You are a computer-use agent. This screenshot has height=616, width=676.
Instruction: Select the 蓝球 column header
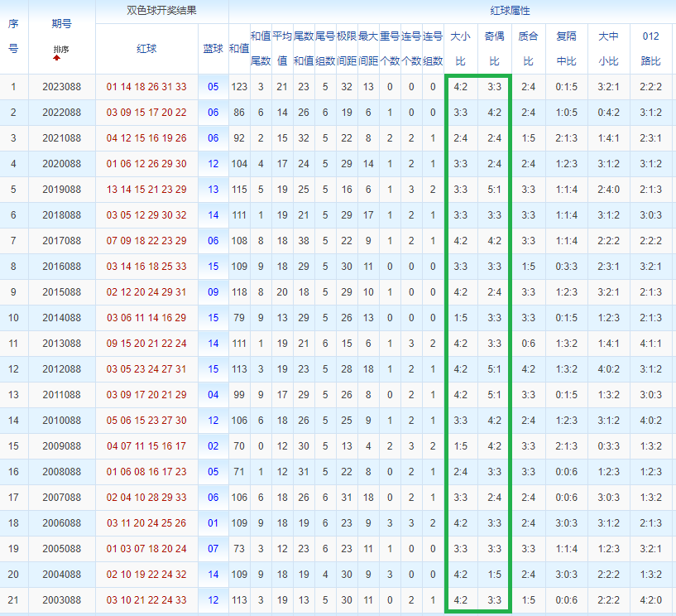213,49
